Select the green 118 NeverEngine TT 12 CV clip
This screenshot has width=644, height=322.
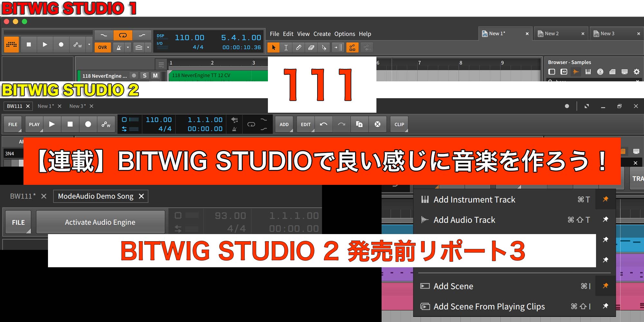click(218, 76)
